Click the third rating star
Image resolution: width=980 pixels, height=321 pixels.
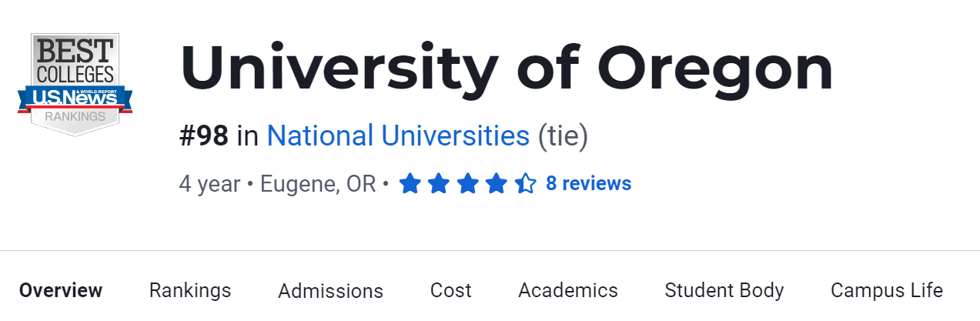467,184
